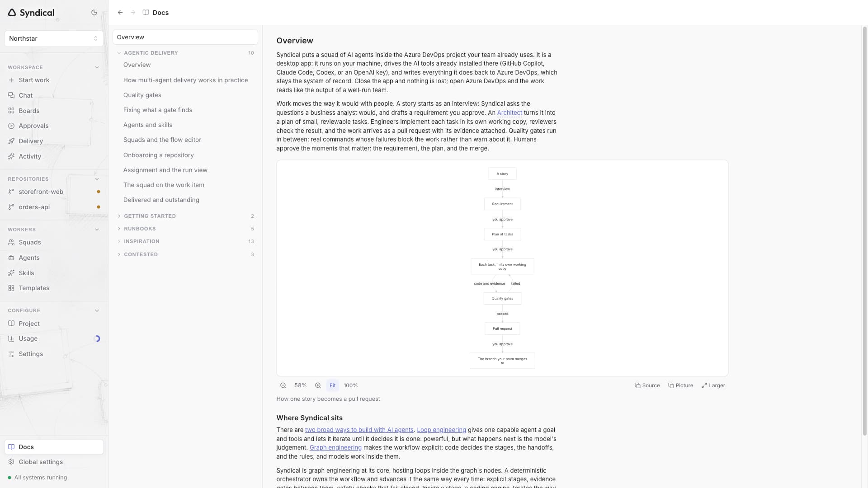Set diagram zoom to 100%
Image resolution: width=868 pixels, height=488 pixels.
[351, 385]
